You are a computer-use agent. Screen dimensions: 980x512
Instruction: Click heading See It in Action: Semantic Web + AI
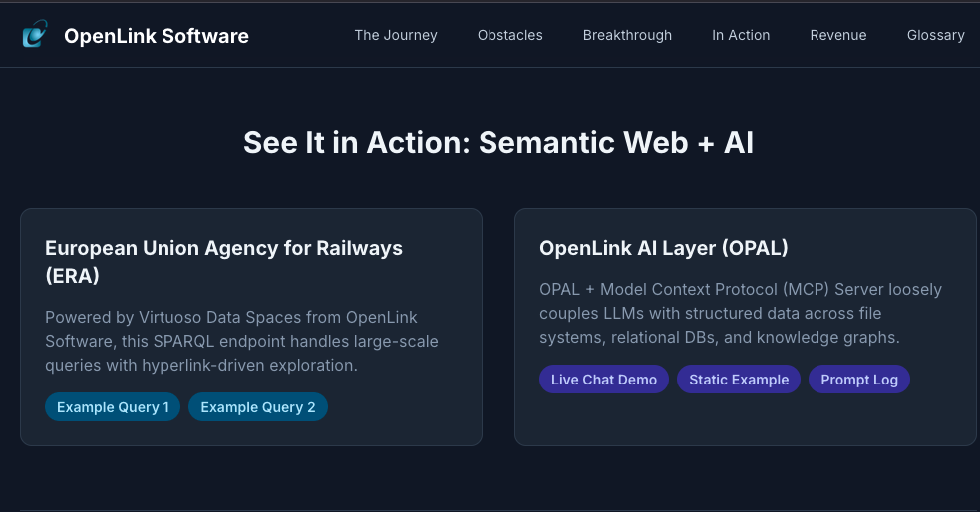(x=498, y=143)
